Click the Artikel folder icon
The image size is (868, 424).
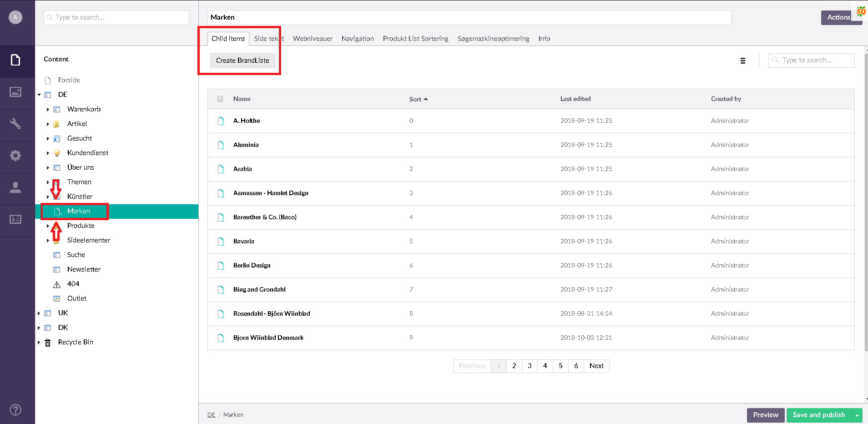click(56, 124)
